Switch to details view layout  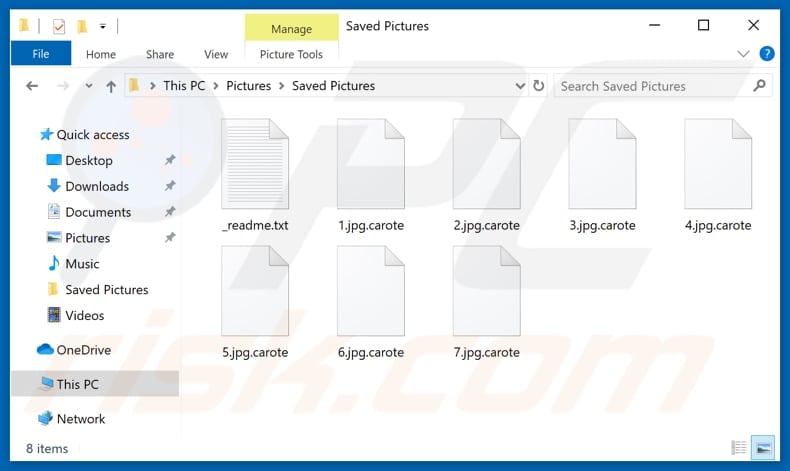tap(739, 448)
